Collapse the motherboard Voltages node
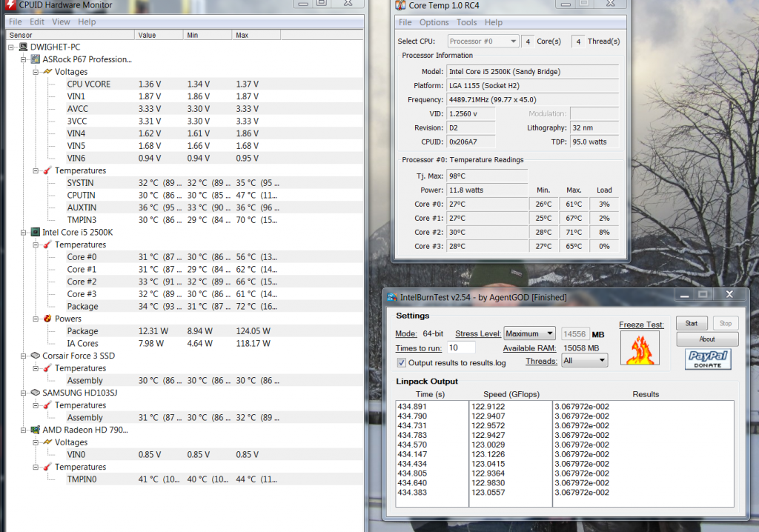Screen dimensions: 759x532 click(x=36, y=72)
